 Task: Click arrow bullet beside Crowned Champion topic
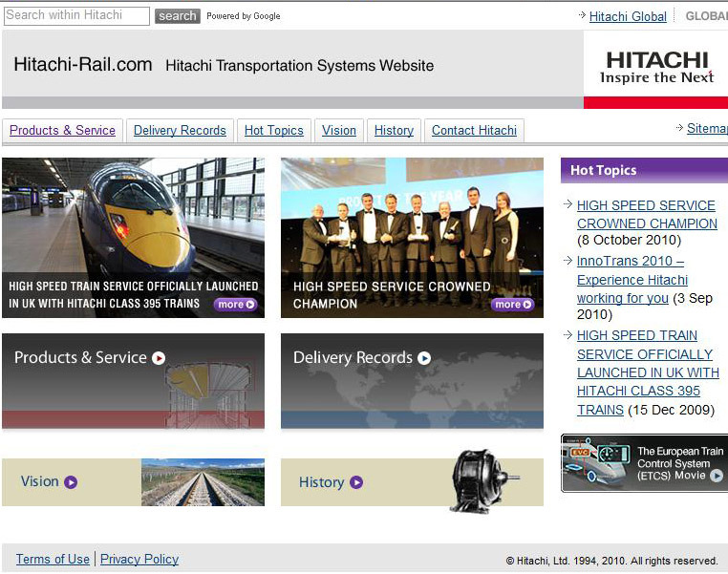click(x=567, y=204)
